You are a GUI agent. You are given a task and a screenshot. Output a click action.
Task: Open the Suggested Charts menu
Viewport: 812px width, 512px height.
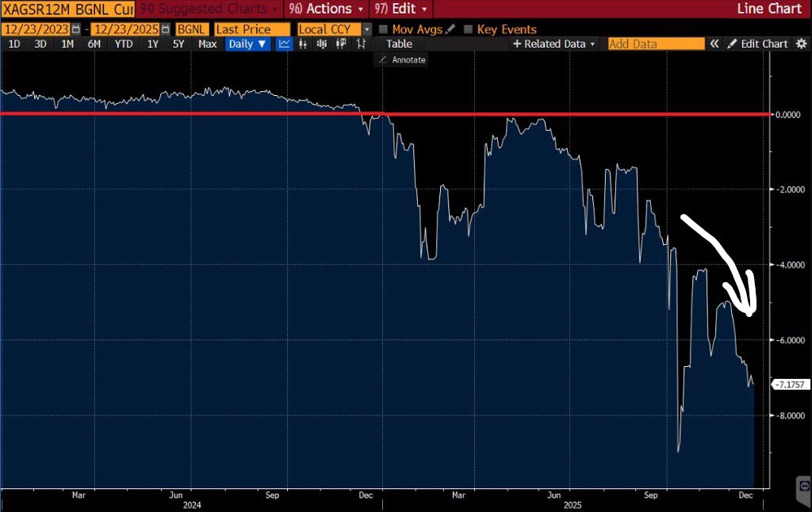click(x=209, y=9)
